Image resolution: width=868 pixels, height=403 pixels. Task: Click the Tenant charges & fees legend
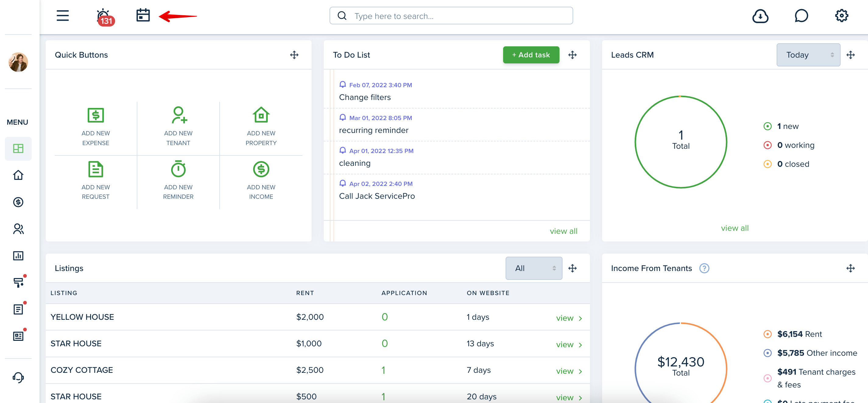pyautogui.click(x=809, y=378)
